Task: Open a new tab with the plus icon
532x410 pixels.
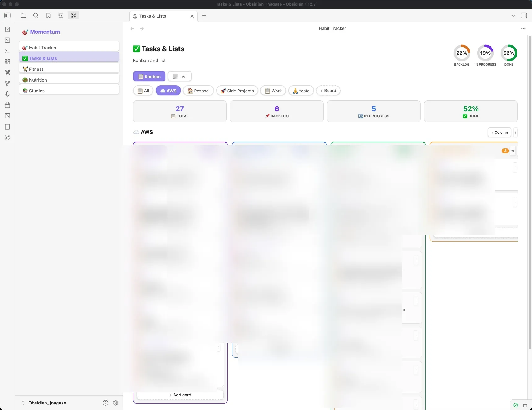Action: click(204, 16)
